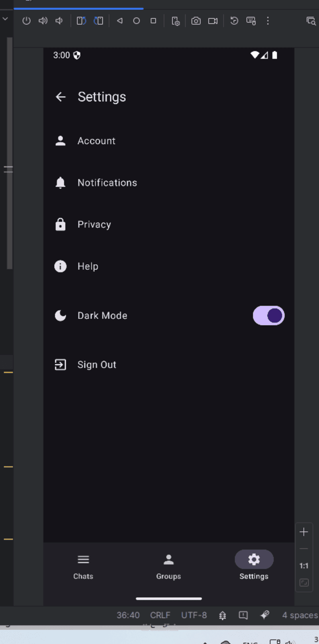Open the emulator more options menu
This screenshot has height=644, width=319.
(x=268, y=21)
